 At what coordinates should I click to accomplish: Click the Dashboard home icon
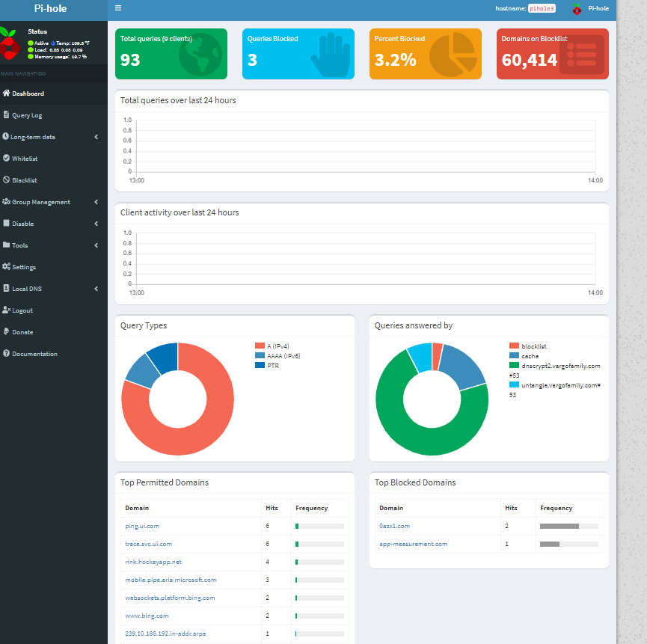click(x=6, y=93)
